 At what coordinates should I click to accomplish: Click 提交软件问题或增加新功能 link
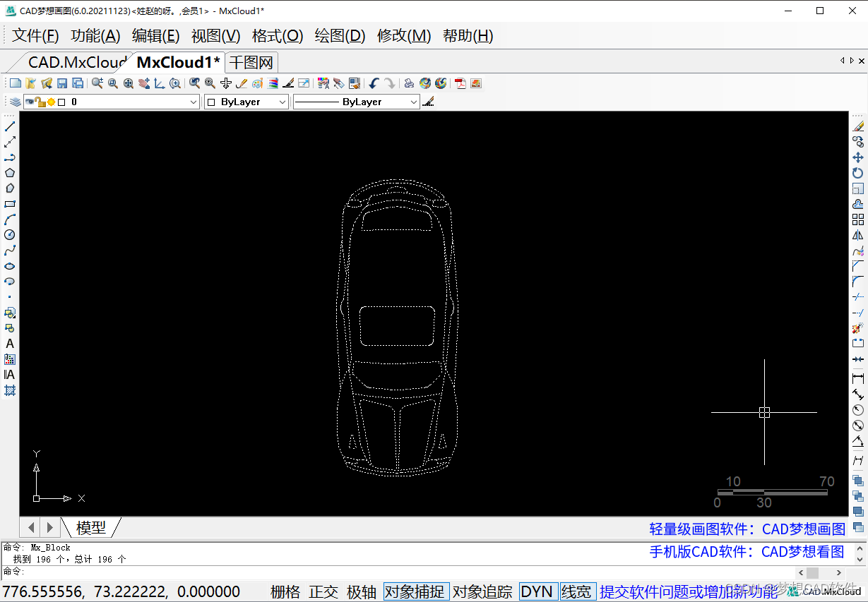[x=689, y=592]
